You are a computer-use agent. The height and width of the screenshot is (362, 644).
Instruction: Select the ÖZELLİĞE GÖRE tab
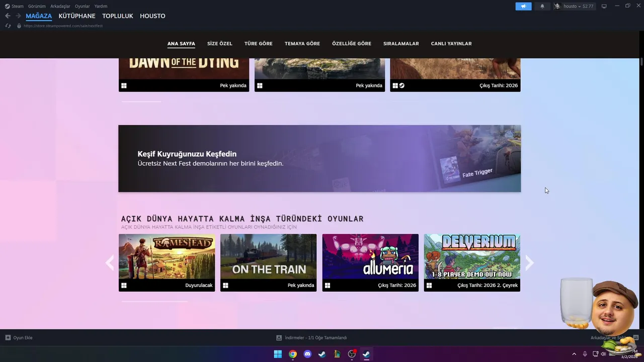point(352,44)
